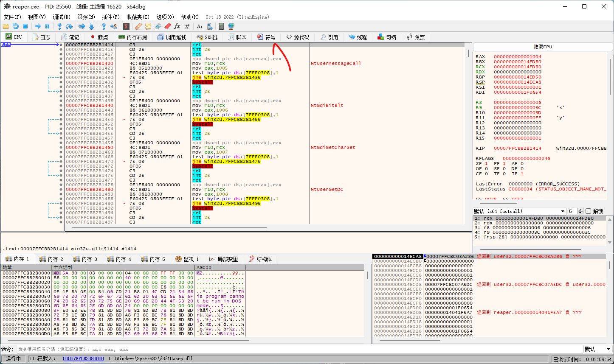The height and width of the screenshot is (364, 614).
Task: Select the 内存 2 dump tab
Action: click(51, 259)
